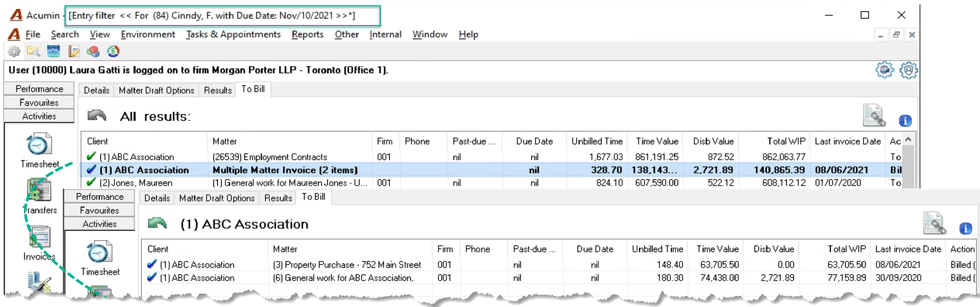Click the blue info icon in All results panel
Screen dimensions: 980x307
click(905, 120)
